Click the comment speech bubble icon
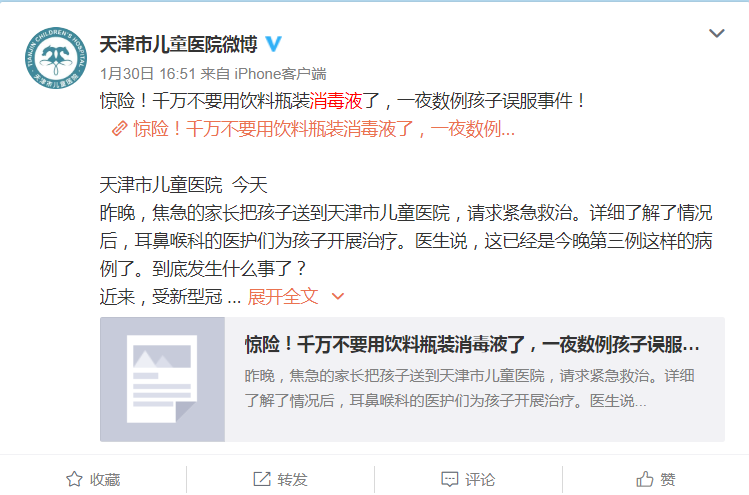The height and width of the screenshot is (495, 749). pyautogui.click(x=449, y=479)
